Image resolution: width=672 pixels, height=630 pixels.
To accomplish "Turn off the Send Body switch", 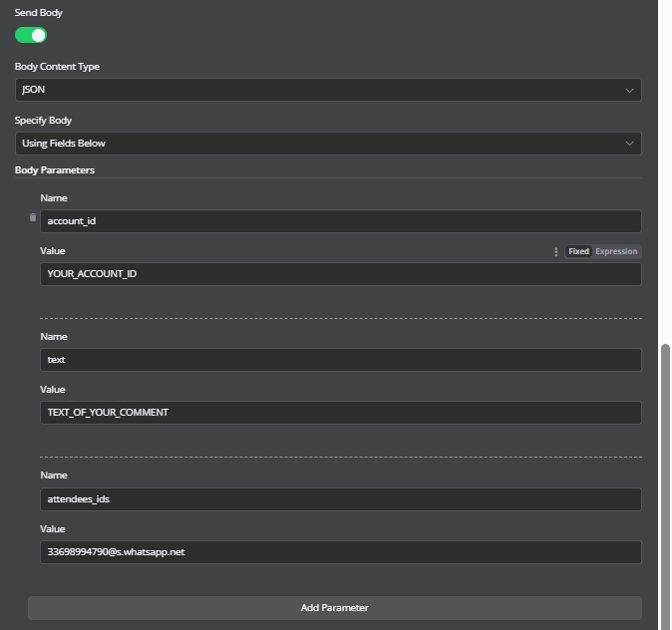I will [x=31, y=35].
